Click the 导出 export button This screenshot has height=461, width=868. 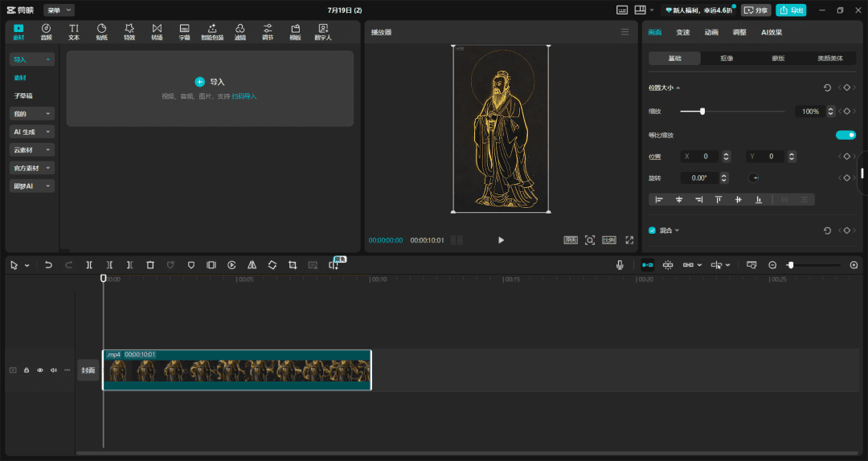pyautogui.click(x=791, y=10)
